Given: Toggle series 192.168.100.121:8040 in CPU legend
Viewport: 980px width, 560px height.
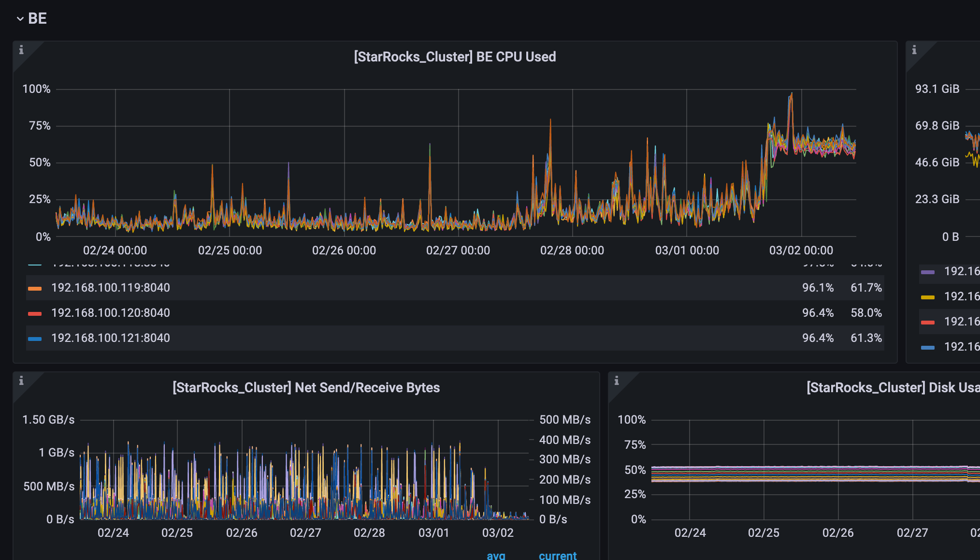Looking at the screenshot, I should click(111, 338).
